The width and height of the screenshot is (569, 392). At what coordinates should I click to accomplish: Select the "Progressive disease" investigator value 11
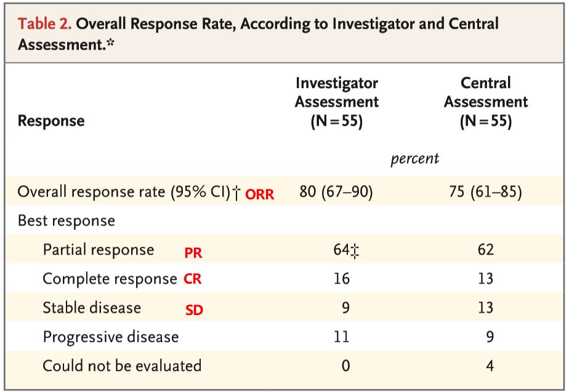(x=341, y=337)
